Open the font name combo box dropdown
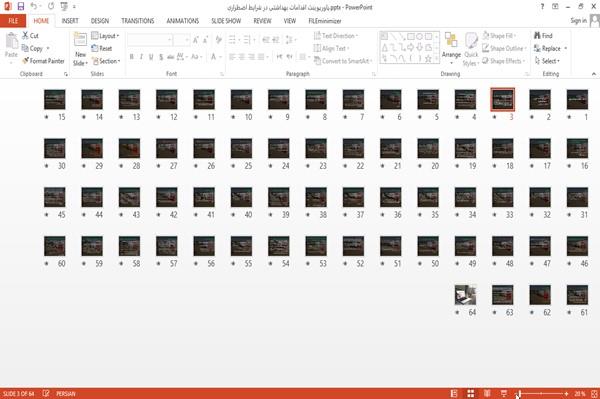 point(169,40)
